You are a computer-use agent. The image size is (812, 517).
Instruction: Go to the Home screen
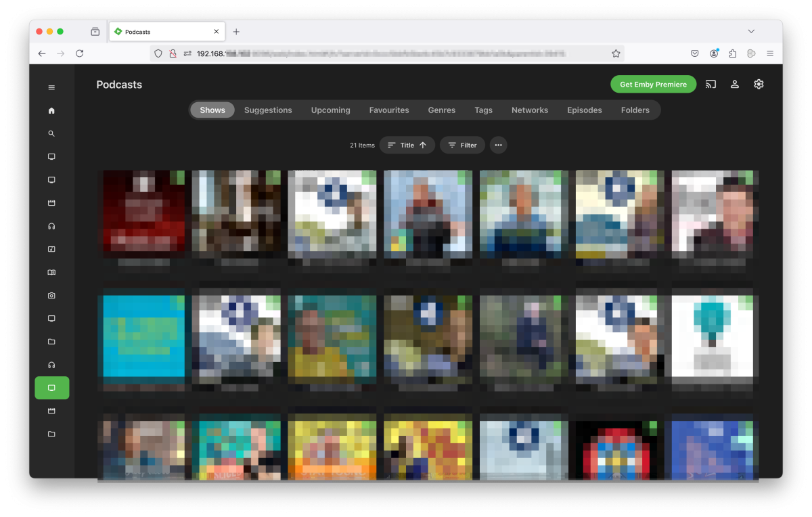(51, 110)
